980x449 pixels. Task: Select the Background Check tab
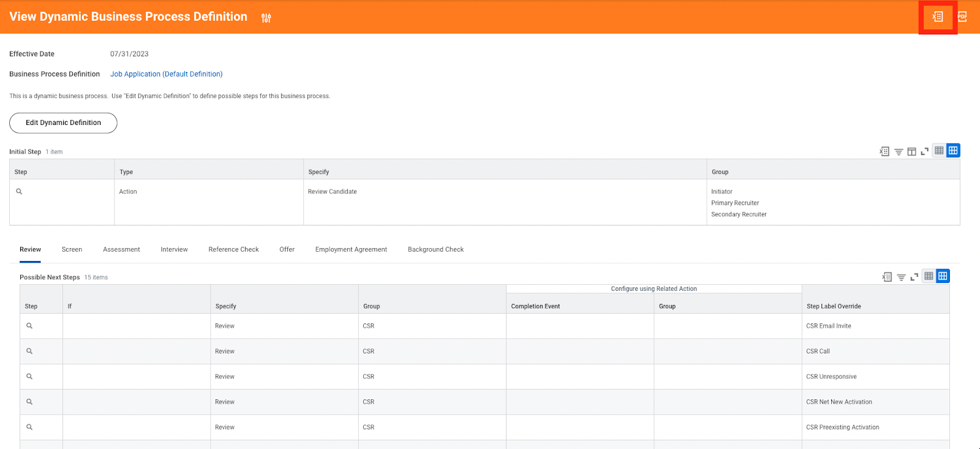[435, 249]
